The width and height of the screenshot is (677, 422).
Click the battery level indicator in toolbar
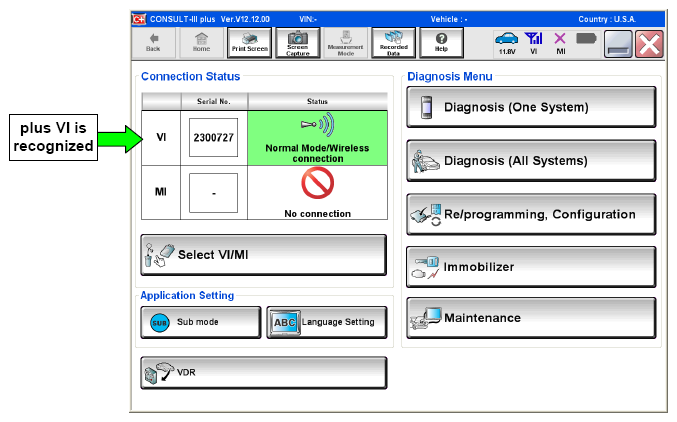(586, 40)
